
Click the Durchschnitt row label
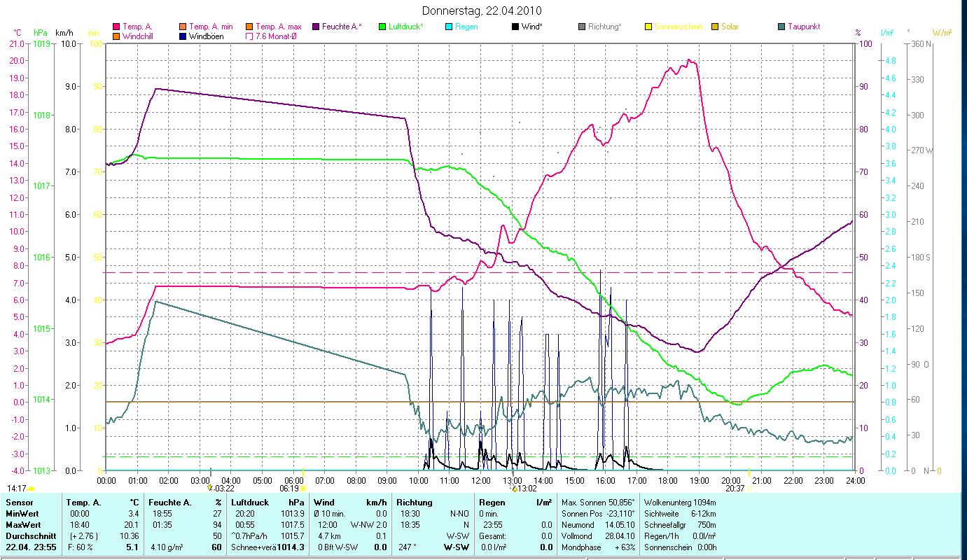[x=29, y=536]
